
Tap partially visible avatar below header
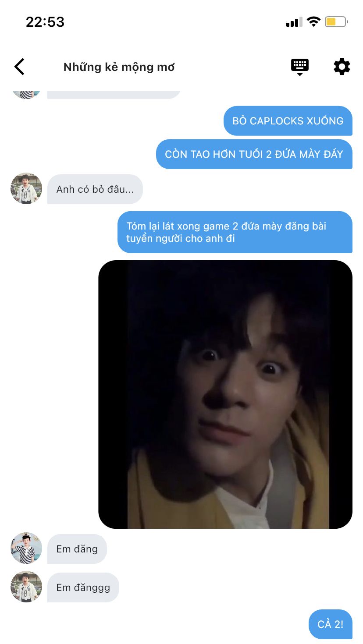click(x=26, y=93)
